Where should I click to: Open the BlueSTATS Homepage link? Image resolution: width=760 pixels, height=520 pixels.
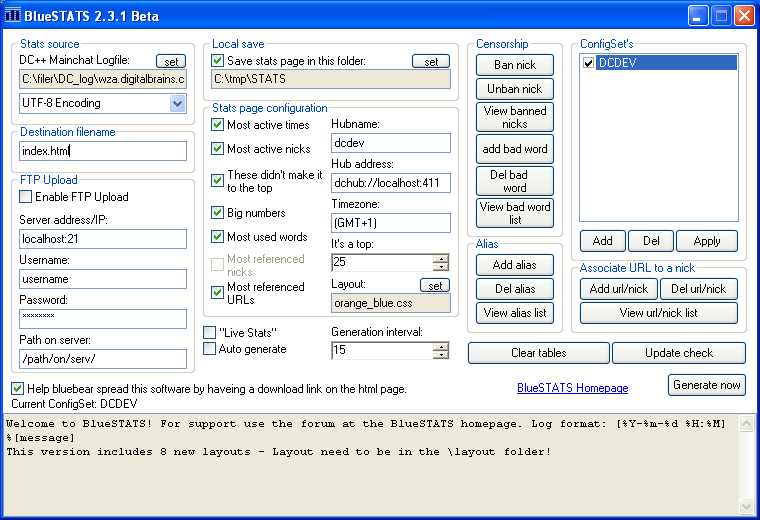(572, 388)
